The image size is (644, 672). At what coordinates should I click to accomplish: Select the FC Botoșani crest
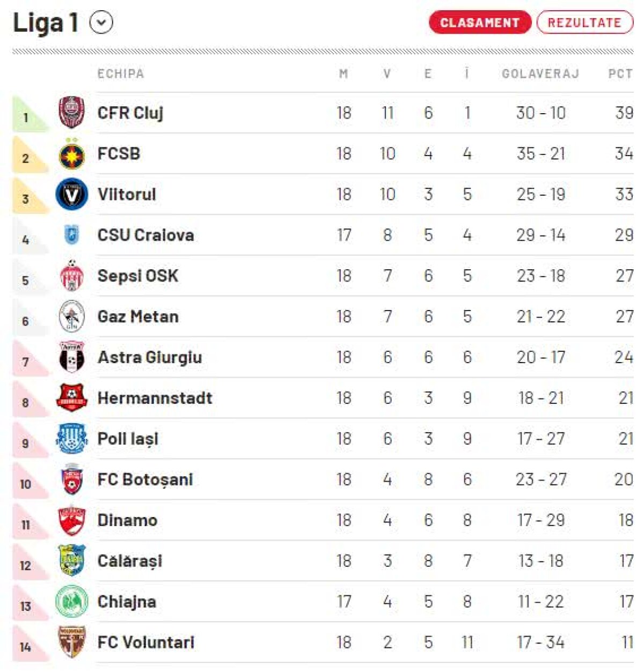tap(71, 479)
